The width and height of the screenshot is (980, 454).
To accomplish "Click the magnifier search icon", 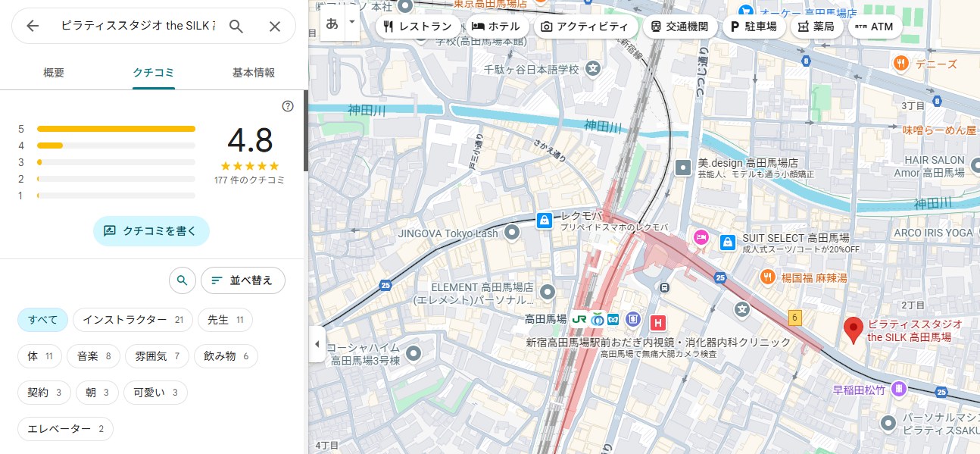I will pos(236,27).
